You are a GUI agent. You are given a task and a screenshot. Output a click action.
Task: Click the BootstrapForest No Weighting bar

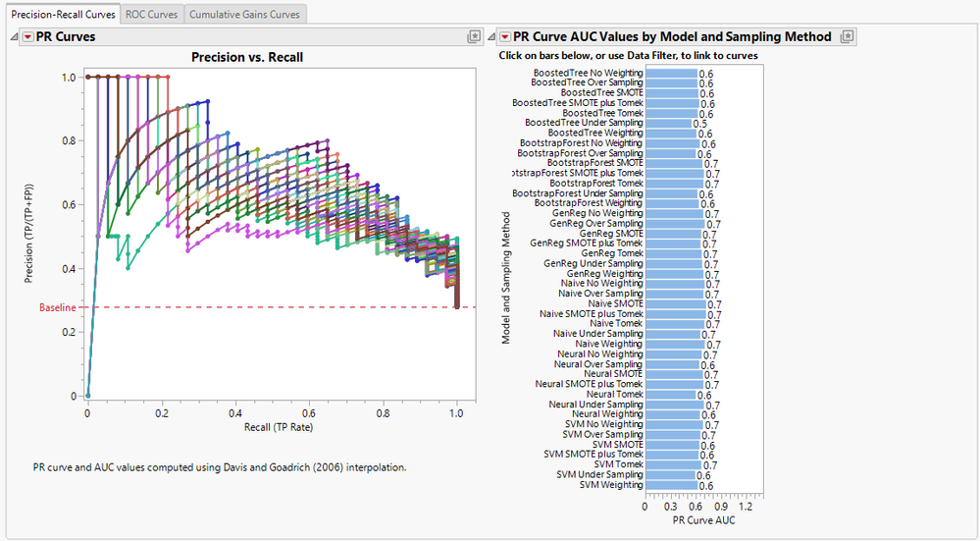coord(673,143)
